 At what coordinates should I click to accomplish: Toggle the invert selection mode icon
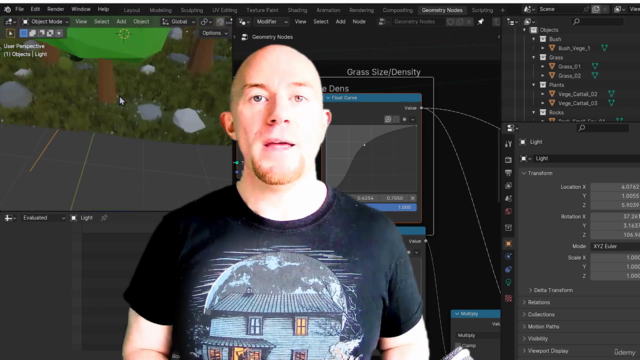(50, 33)
